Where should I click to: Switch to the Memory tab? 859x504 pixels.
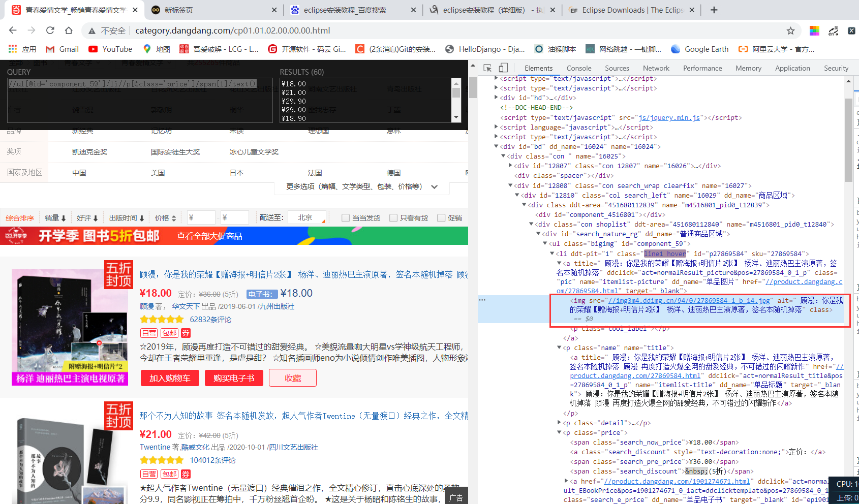748,68
